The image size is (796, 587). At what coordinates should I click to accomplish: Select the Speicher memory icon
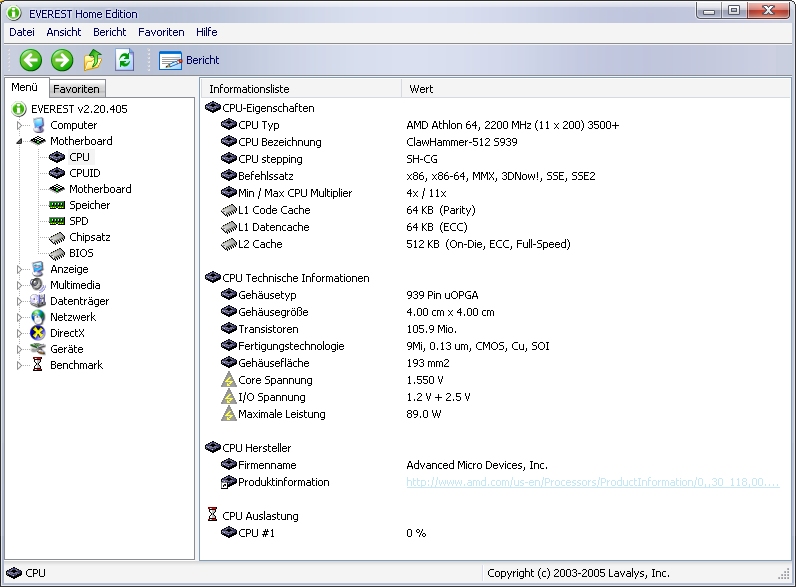point(57,205)
